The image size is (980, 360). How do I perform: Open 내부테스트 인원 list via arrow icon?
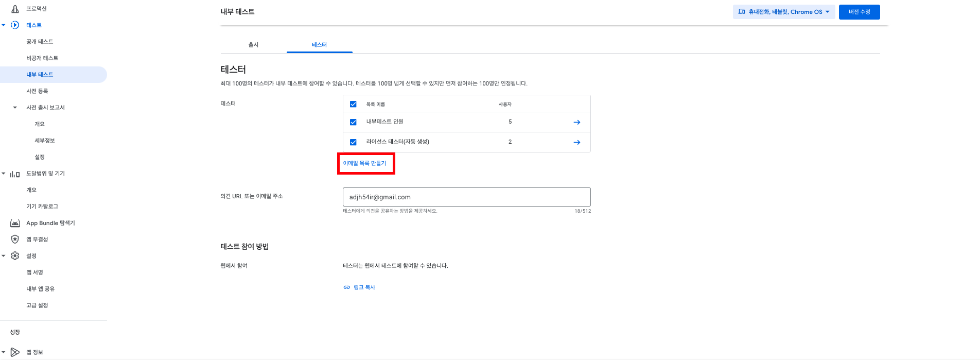(x=577, y=122)
